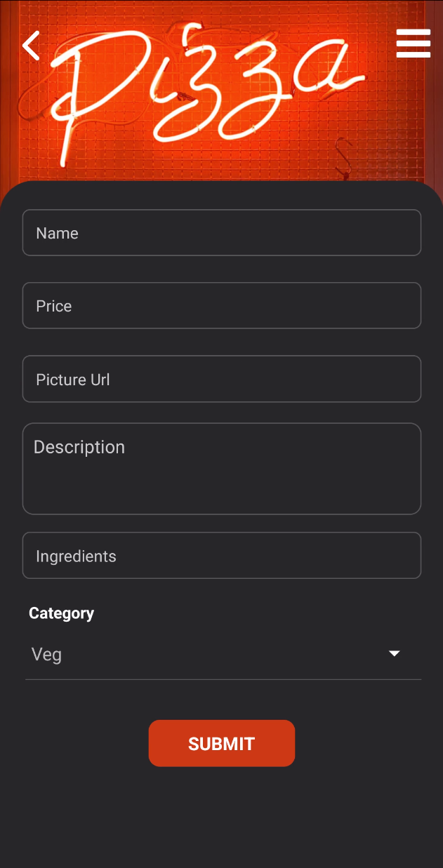The height and width of the screenshot is (868, 443).
Task: Click the back chevron to leave the form
Action: click(x=31, y=44)
